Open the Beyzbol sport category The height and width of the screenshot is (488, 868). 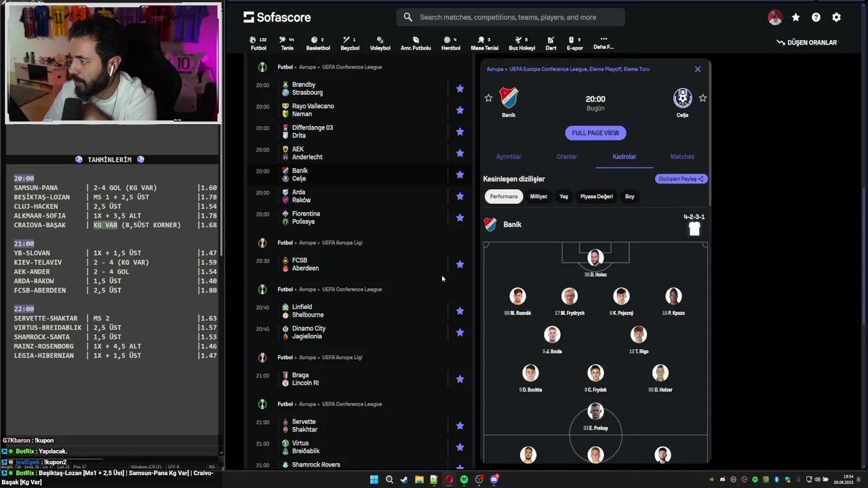[349, 43]
